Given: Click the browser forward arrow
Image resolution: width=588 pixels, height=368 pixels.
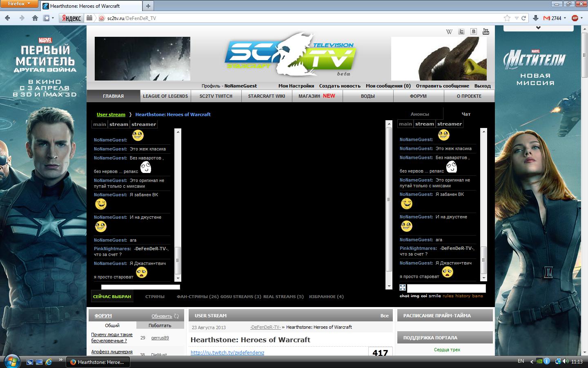Looking at the screenshot, I should click(22, 18).
